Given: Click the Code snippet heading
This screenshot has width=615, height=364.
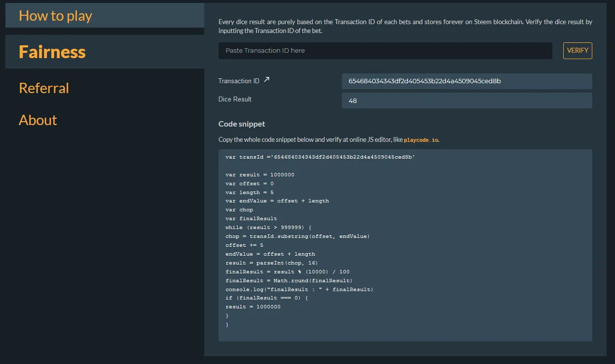Looking at the screenshot, I should [x=242, y=124].
